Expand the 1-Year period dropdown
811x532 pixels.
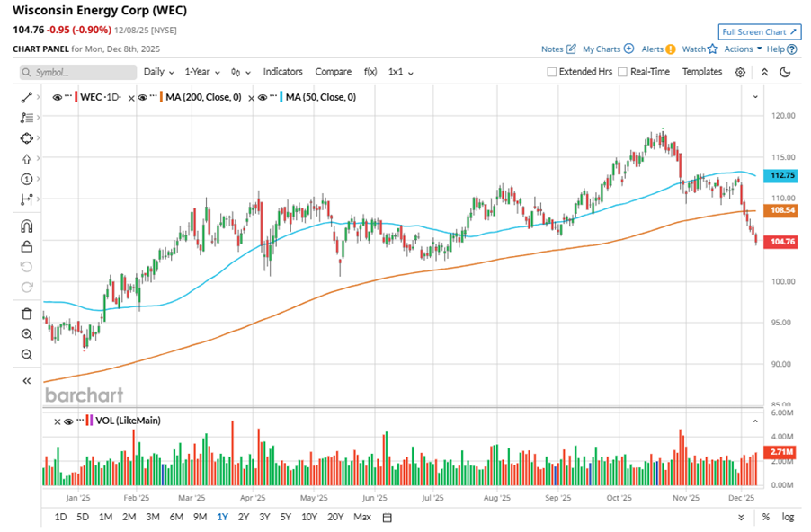point(203,72)
